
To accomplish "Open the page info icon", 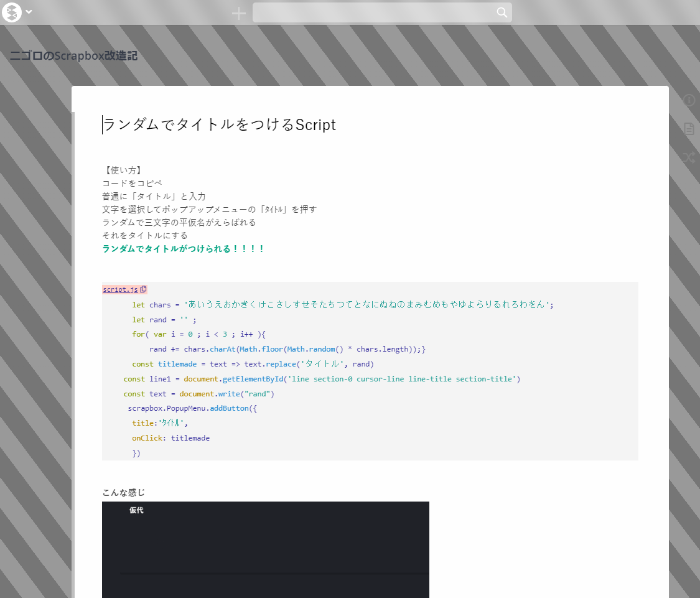I will (689, 100).
